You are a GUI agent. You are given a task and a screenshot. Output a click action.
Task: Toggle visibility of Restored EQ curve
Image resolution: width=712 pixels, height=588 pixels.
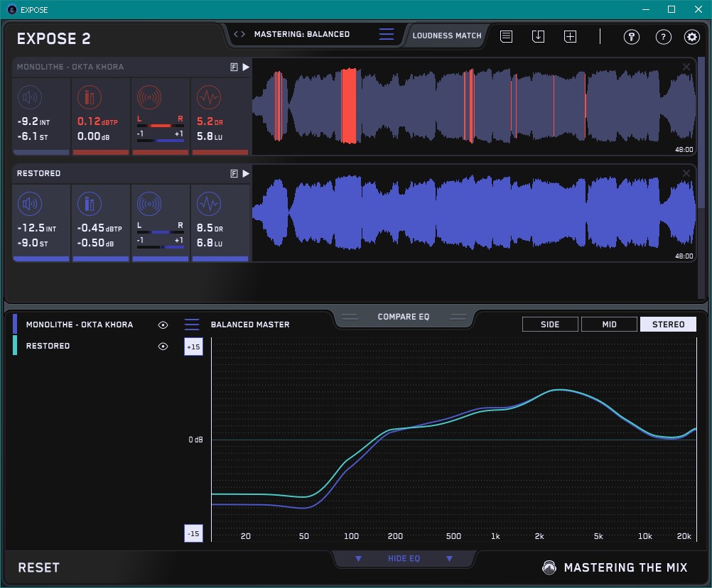163,346
